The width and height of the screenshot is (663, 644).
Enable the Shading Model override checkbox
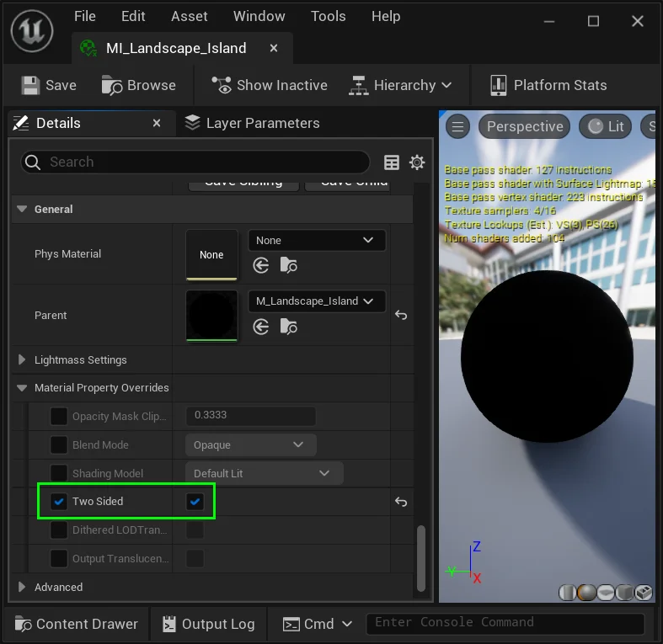[59, 473]
